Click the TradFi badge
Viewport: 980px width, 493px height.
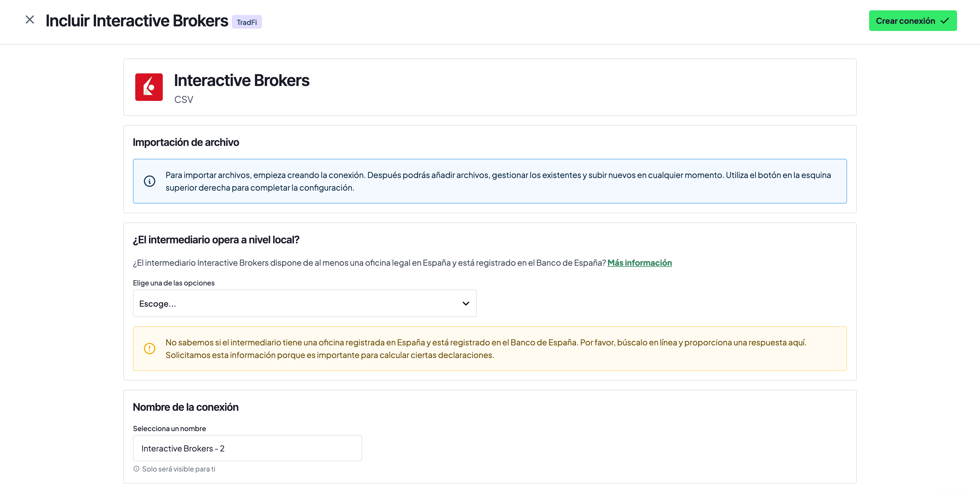click(x=246, y=22)
